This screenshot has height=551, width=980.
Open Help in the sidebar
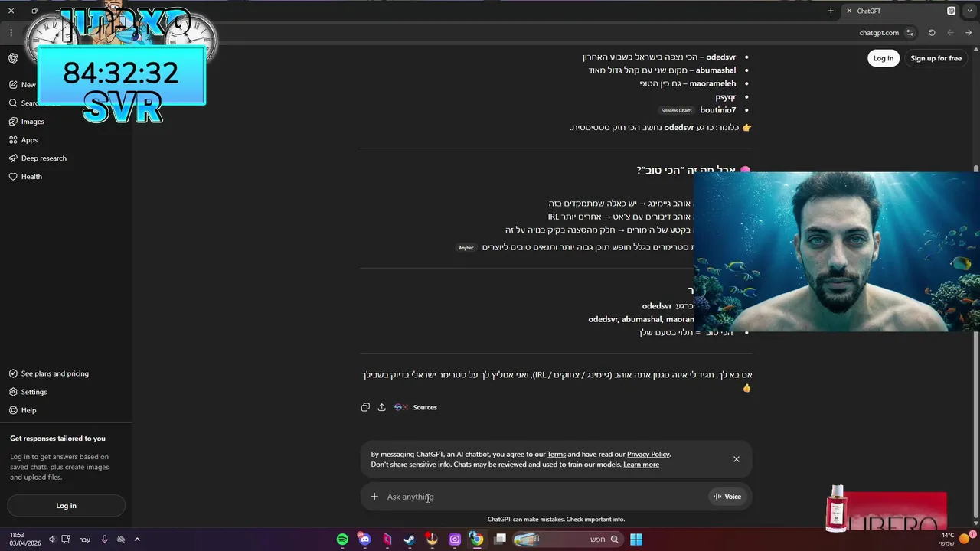pyautogui.click(x=28, y=410)
